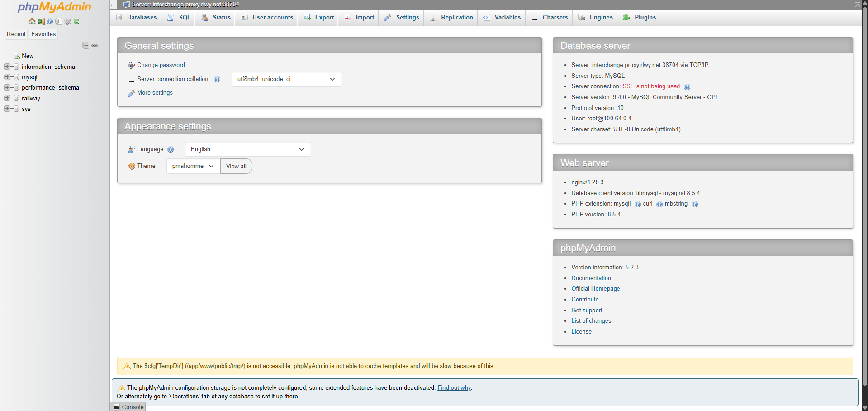Viewport: 868px width, 411px height.
Task: Click the phpMyAdmin logo
Action: pyautogui.click(x=53, y=7)
